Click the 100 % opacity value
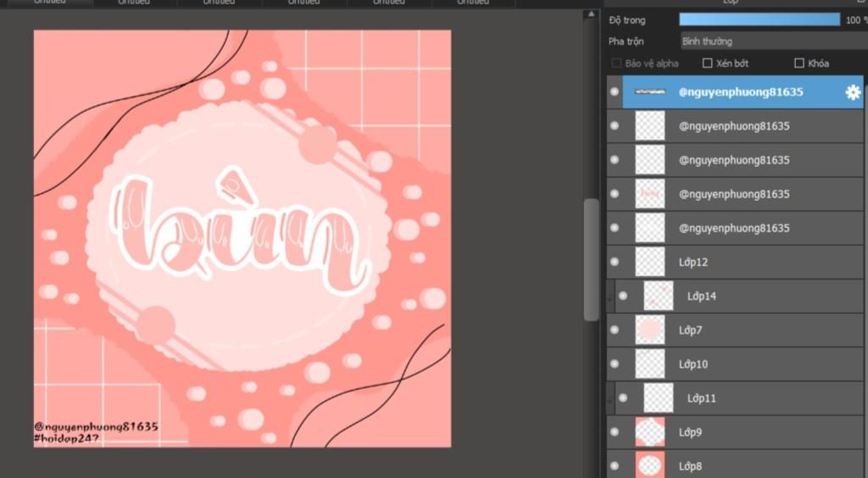This screenshot has width=868, height=478. (x=856, y=20)
